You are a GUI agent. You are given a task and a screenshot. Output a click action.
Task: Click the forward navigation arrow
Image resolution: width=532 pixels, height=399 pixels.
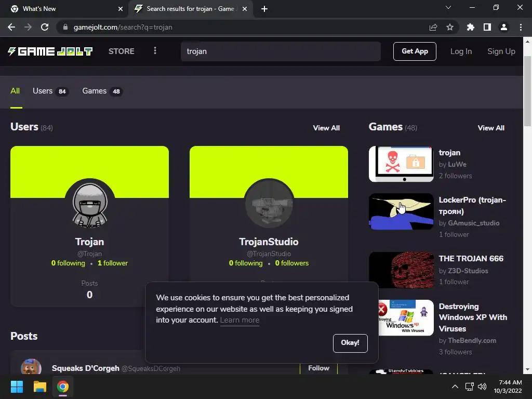(x=28, y=27)
